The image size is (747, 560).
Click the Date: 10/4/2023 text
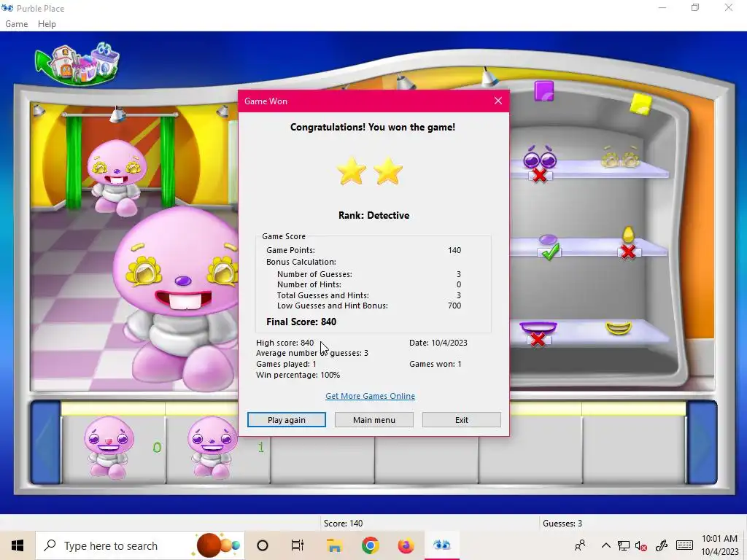[438, 343]
